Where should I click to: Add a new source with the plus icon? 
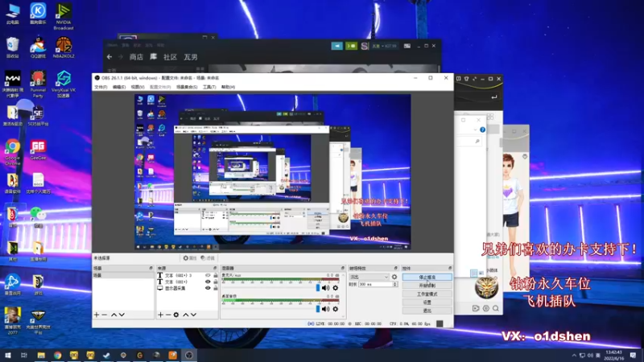click(x=160, y=315)
